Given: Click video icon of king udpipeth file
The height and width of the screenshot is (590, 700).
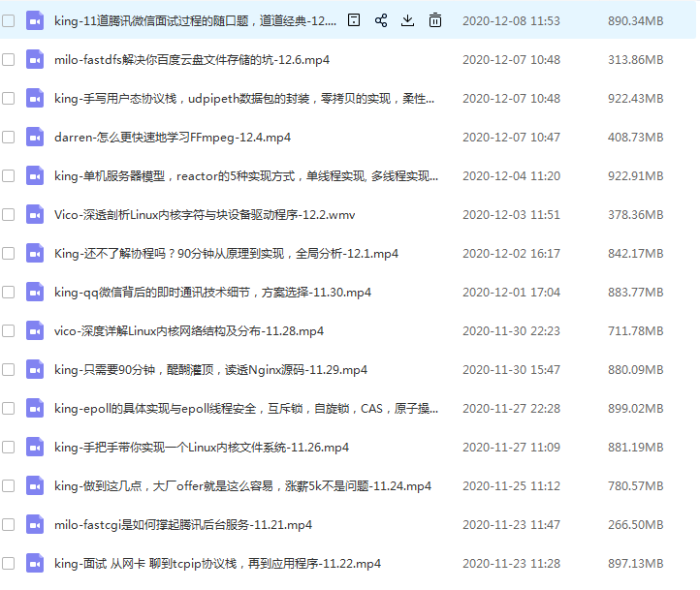Looking at the screenshot, I should coord(35,98).
